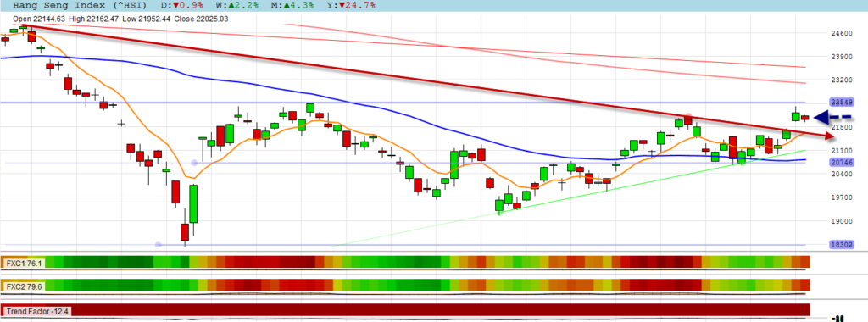Click the lowest red candlestick near 18302
Screen dimensions: 868x322
(185, 232)
